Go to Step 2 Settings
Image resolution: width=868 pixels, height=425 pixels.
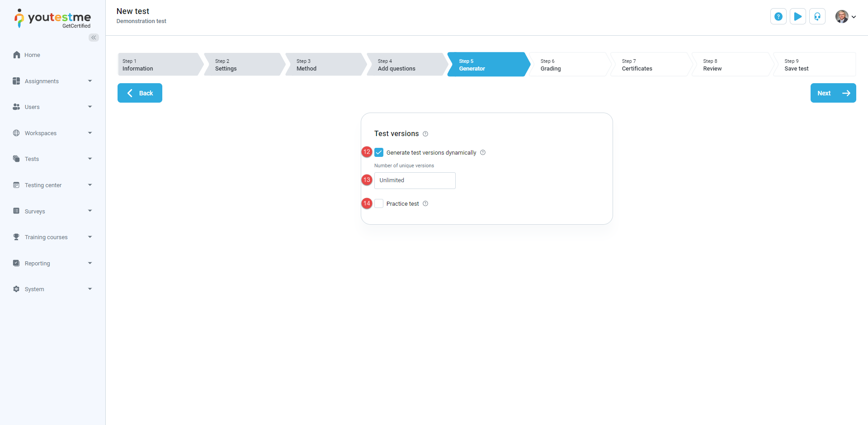(x=245, y=64)
